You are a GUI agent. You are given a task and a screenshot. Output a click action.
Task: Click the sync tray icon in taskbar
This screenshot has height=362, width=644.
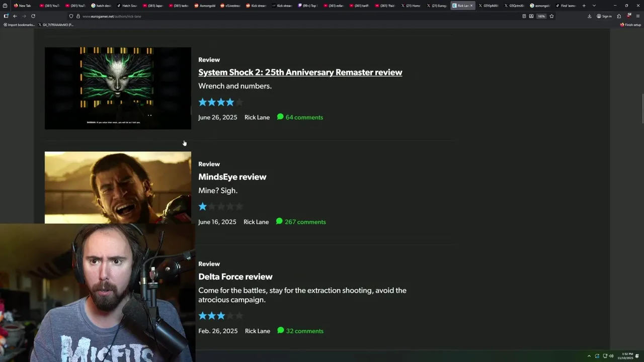[597, 356]
